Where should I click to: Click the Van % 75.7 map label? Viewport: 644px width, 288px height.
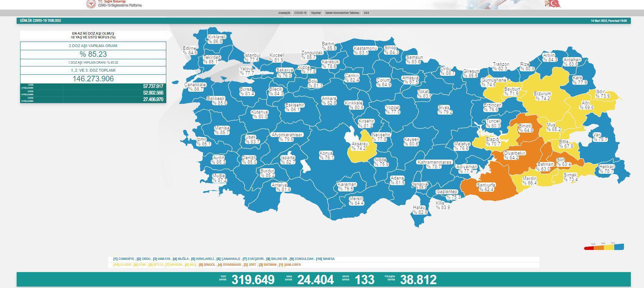pyautogui.click(x=600, y=137)
